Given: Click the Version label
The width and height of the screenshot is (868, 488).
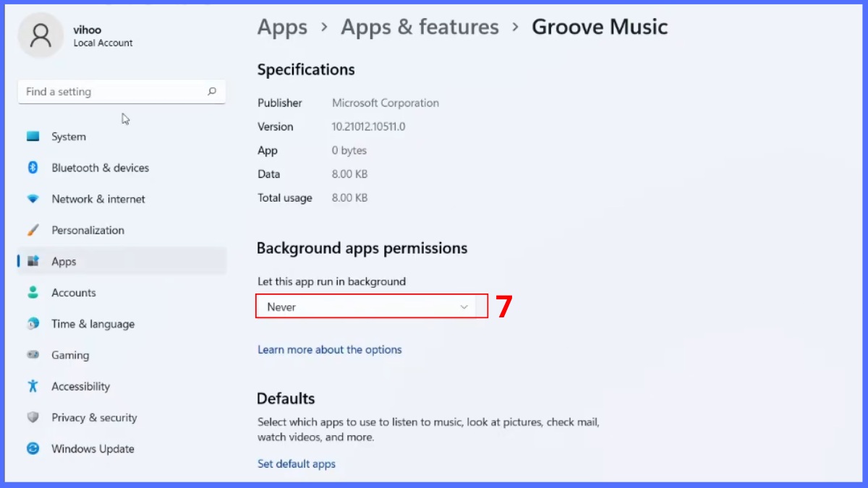Looking at the screenshot, I should click(276, 127).
